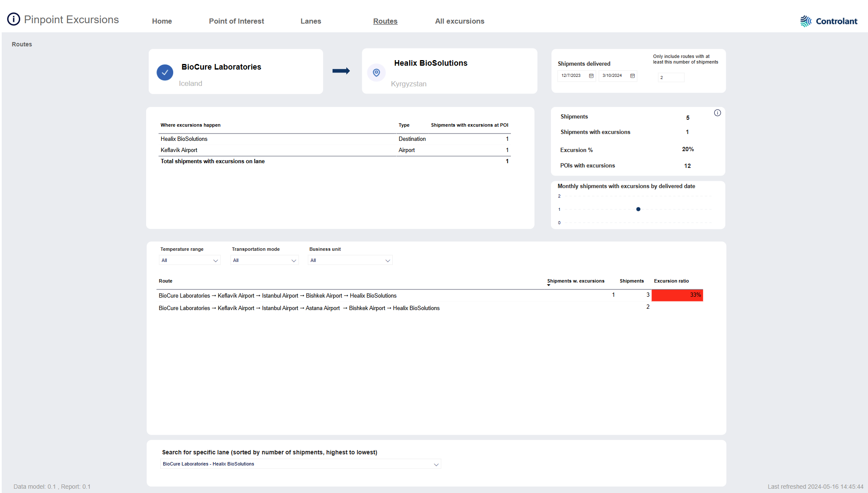Click Total shipments with excursions on lane
The height and width of the screenshot is (493, 868).
click(x=213, y=161)
